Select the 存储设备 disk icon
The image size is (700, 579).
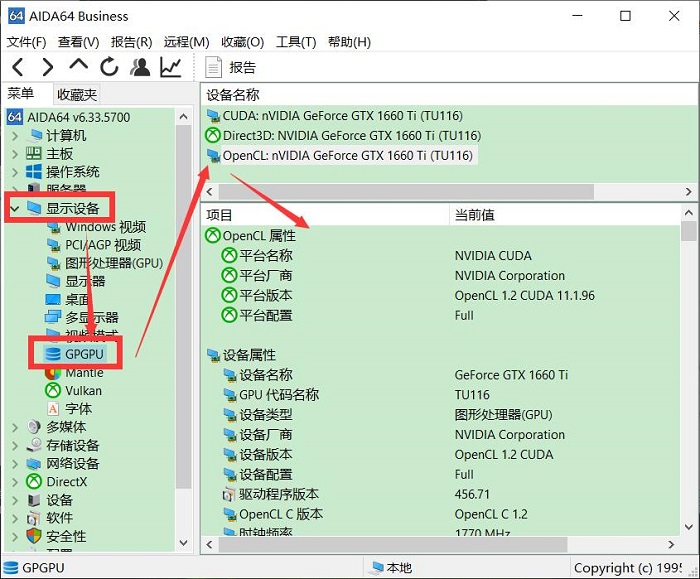click(34, 446)
